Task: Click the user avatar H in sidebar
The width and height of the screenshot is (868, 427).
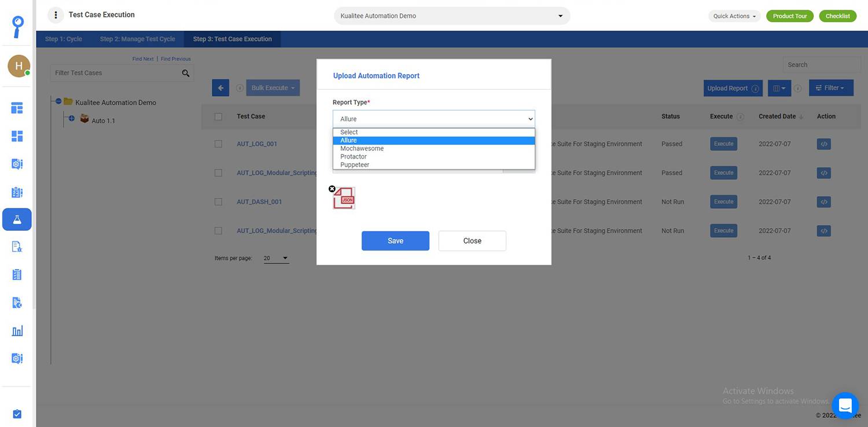Action: (19, 66)
